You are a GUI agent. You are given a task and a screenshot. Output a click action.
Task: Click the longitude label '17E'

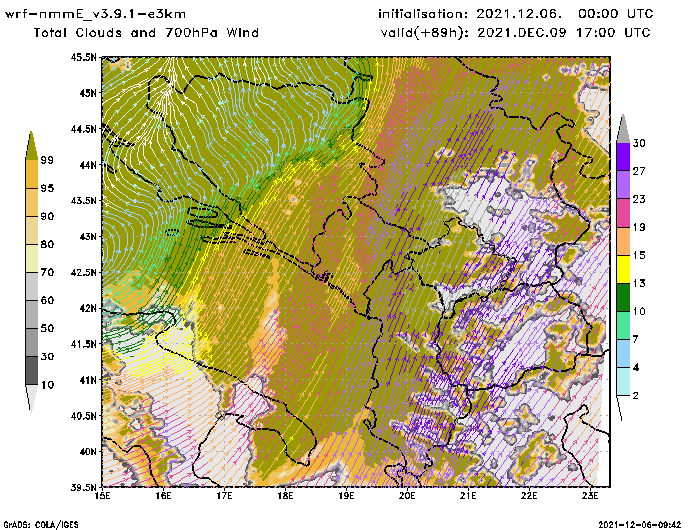coord(224,496)
